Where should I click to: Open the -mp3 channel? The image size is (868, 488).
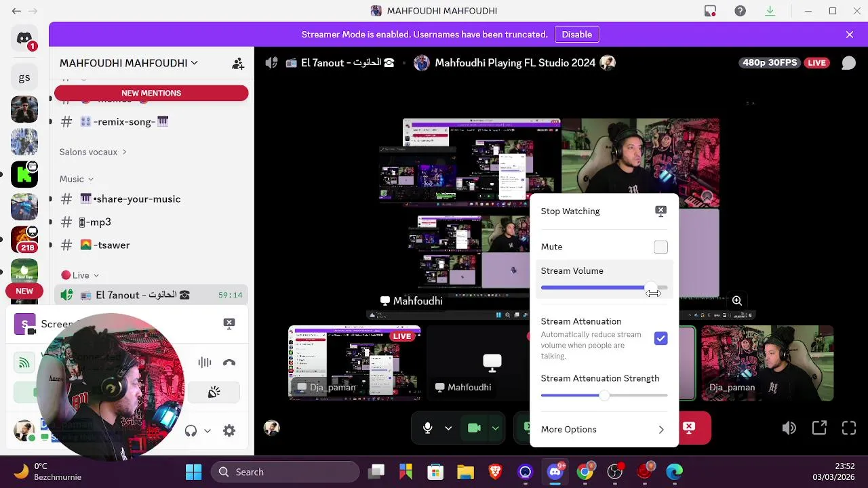tap(151, 222)
